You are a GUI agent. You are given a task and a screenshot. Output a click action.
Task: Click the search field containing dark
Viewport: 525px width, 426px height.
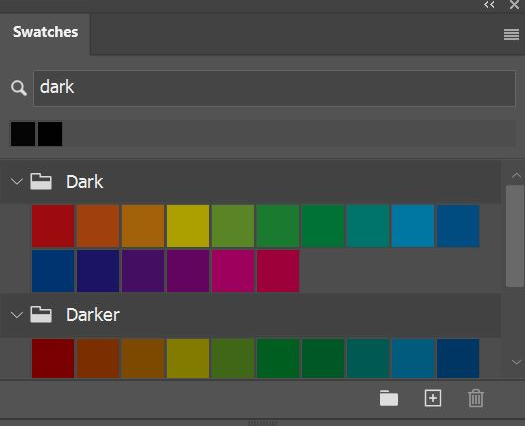point(274,88)
